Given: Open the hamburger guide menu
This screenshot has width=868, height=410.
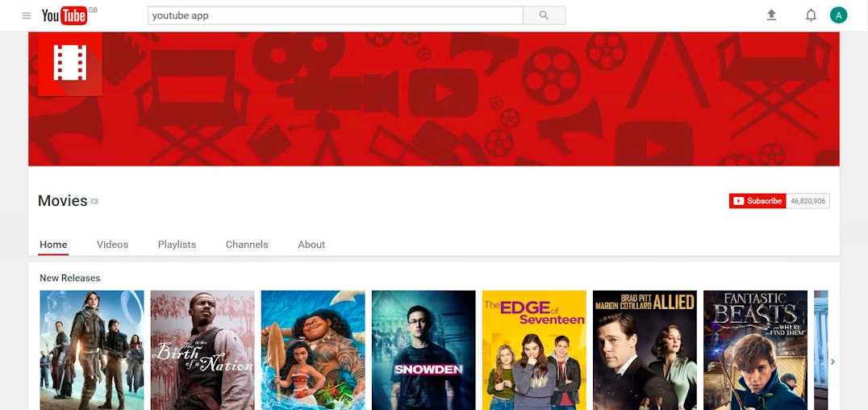Looking at the screenshot, I should click(x=27, y=15).
